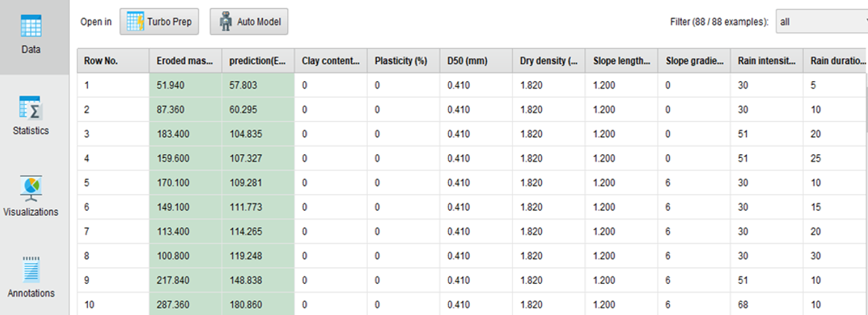868x315 pixels.
Task: Select the Clay content column header
Action: click(331, 61)
